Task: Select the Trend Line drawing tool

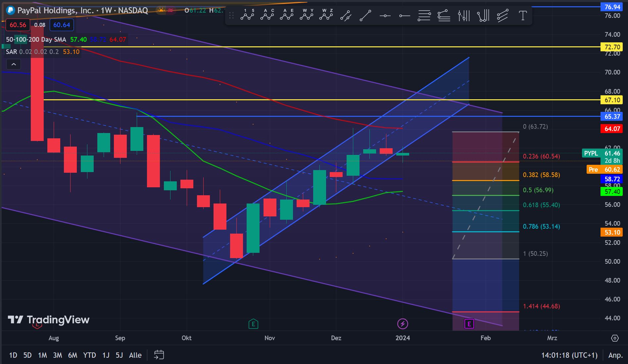Action: tap(365, 15)
